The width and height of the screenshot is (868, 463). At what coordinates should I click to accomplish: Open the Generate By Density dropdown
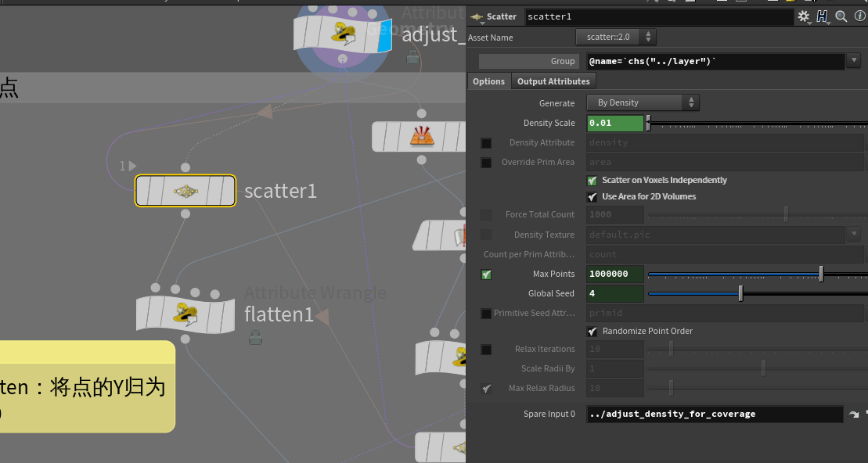point(642,103)
